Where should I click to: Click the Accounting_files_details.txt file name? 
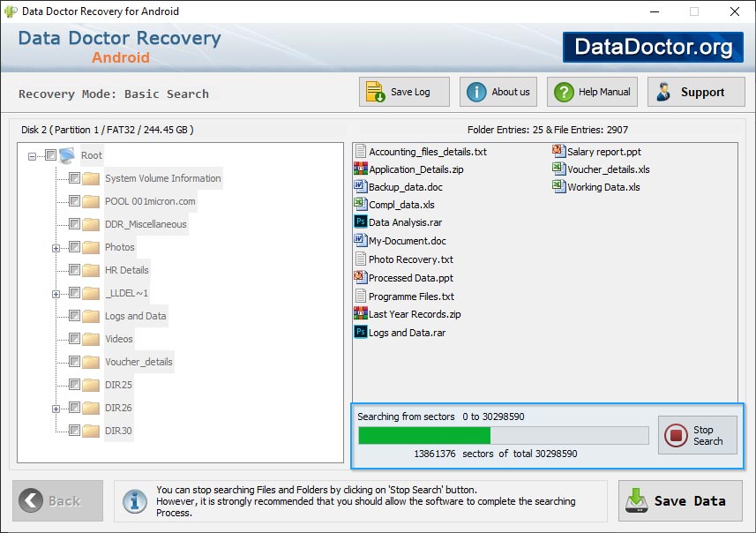[x=428, y=152]
